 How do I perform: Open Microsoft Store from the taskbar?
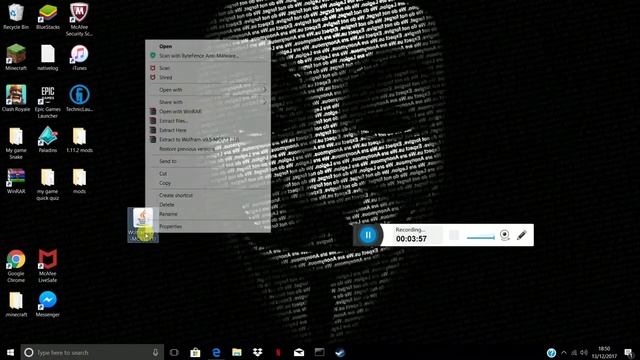click(x=195, y=352)
